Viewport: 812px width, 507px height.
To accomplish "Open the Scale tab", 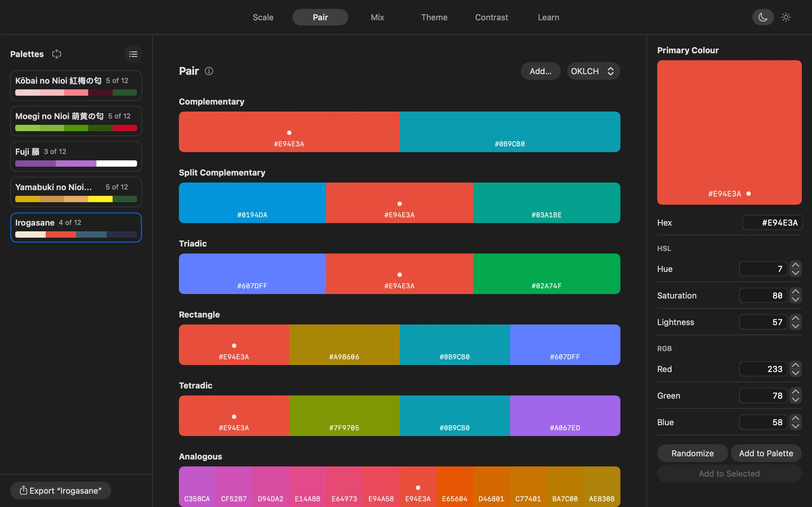I will (263, 17).
